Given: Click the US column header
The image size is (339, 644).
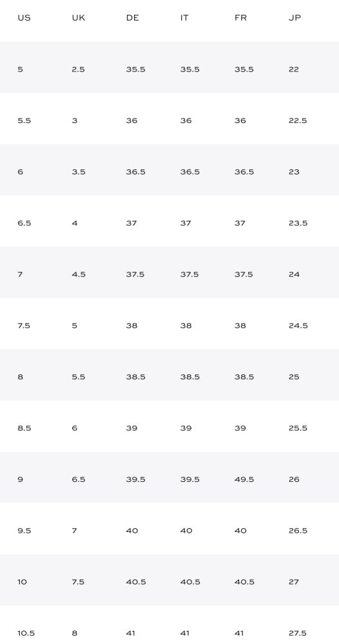Looking at the screenshot, I should click(x=24, y=18).
